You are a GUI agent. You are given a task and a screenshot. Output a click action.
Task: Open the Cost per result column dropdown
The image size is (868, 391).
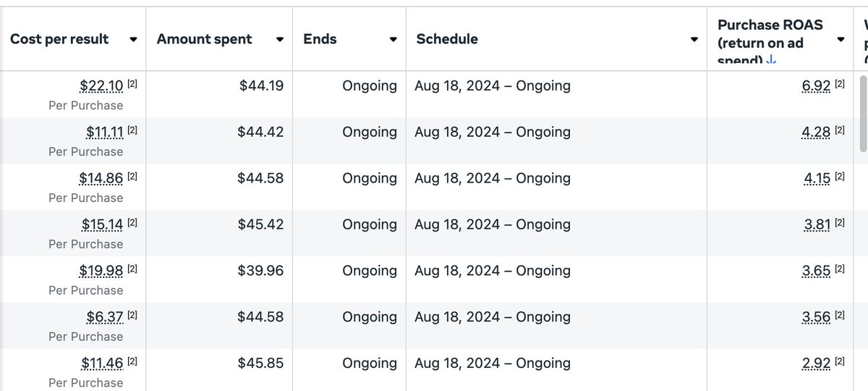click(x=133, y=40)
